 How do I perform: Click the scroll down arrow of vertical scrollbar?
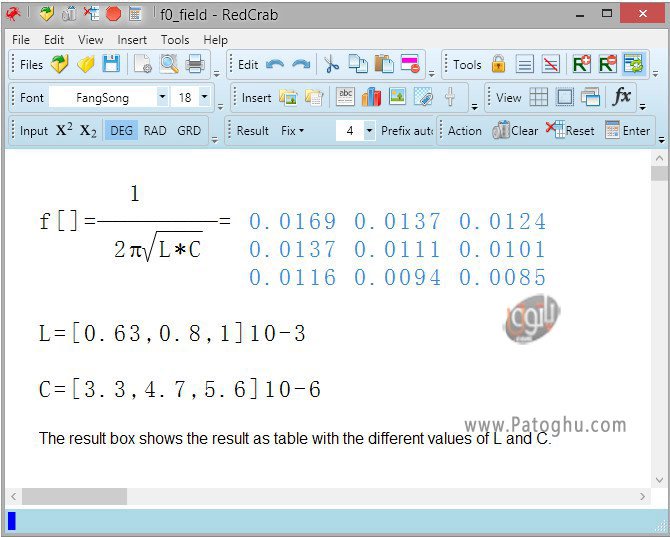pos(659,480)
